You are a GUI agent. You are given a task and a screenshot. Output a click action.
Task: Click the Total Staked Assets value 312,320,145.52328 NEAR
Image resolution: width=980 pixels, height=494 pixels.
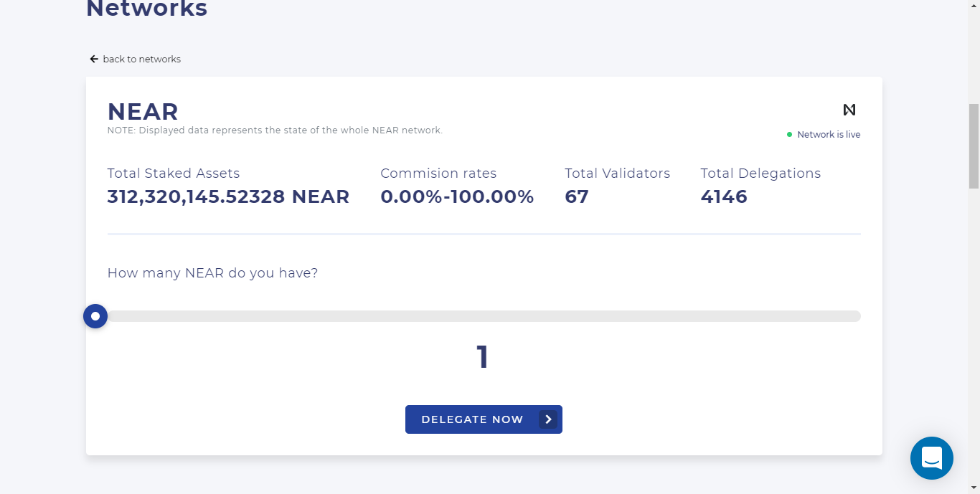click(x=228, y=196)
